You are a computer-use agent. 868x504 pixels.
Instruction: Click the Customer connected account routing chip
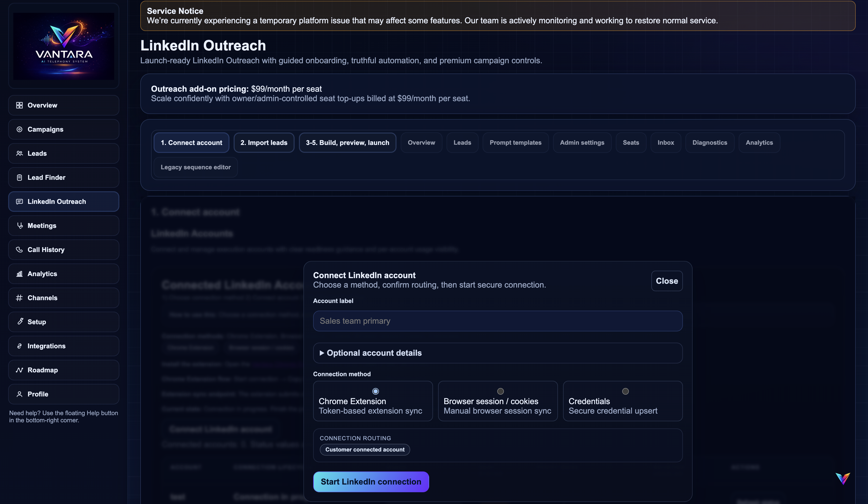point(364,449)
